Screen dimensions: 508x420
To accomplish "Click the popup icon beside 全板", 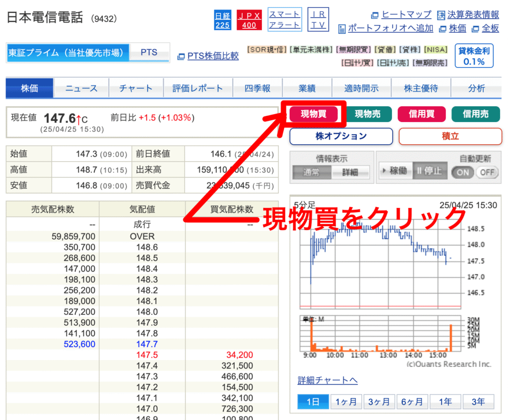I will click(475, 29).
